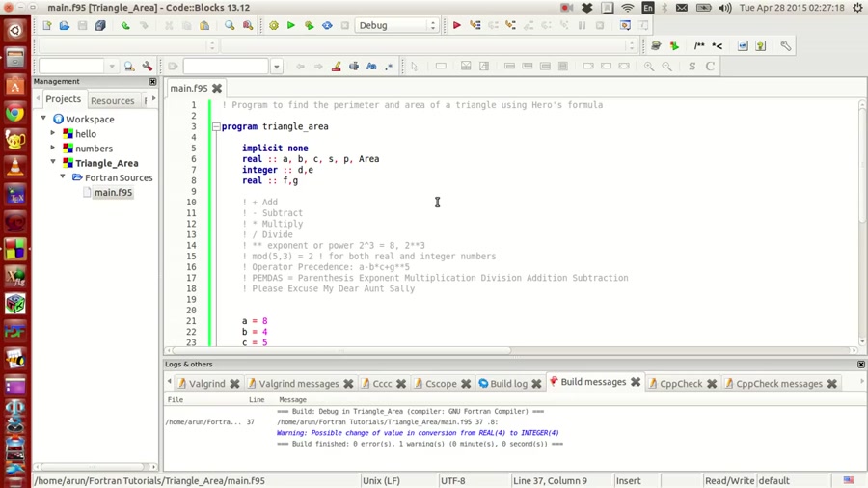Collapse the Fortran Sources folder
Image resolution: width=868 pixels, height=488 pixels.
(x=63, y=177)
